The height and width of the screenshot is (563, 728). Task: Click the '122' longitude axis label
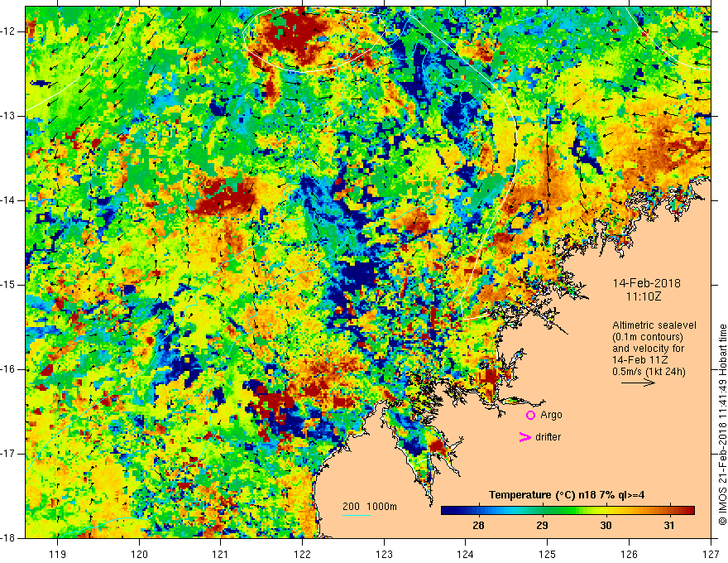pos(302,554)
